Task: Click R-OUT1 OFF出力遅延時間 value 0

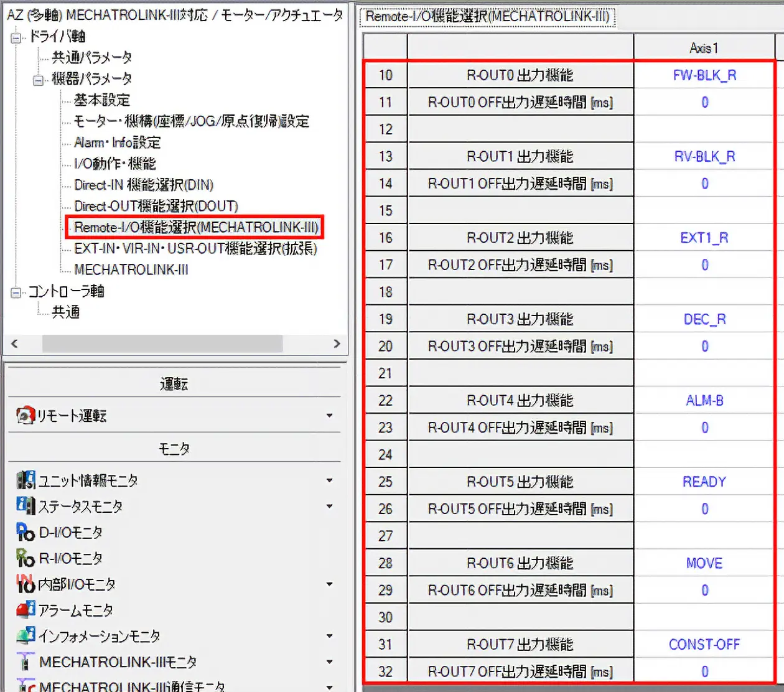Action: tap(704, 184)
